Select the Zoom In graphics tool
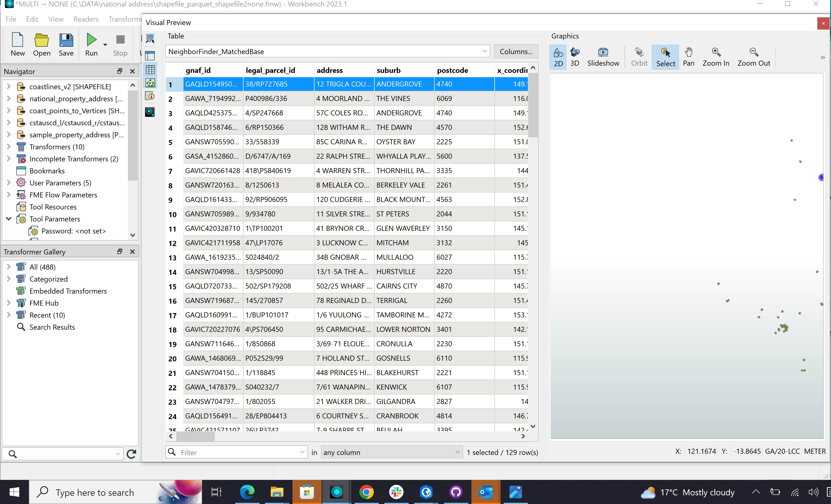831x504 pixels. tap(716, 57)
